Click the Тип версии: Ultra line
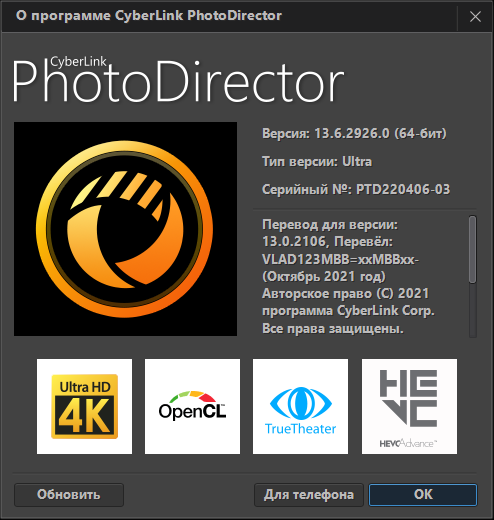The image size is (494, 520). click(x=317, y=162)
